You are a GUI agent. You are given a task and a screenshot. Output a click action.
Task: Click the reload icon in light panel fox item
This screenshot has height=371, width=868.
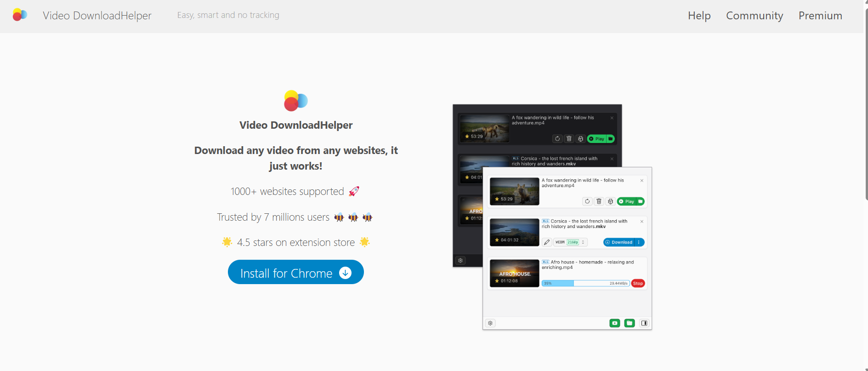pyautogui.click(x=587, y=201)
